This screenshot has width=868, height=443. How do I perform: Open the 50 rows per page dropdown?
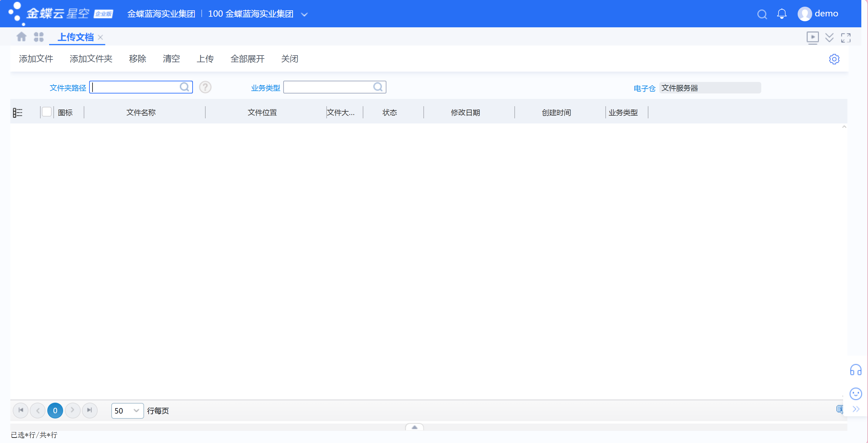tap(127, 411)
